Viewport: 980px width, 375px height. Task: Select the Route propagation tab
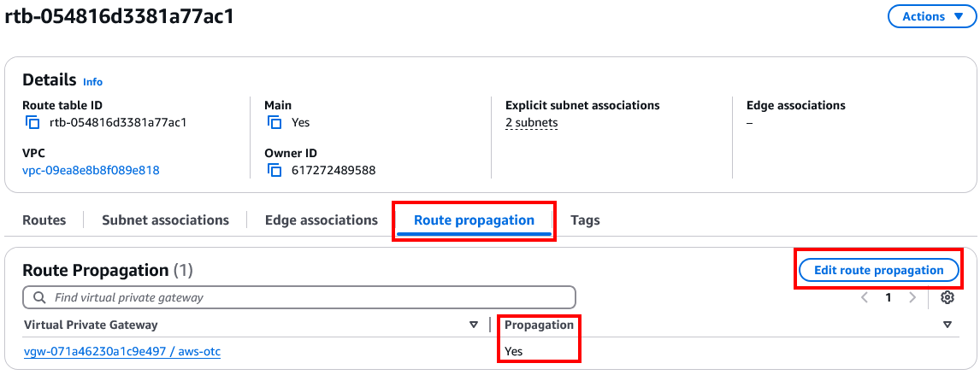coord(474,220)
